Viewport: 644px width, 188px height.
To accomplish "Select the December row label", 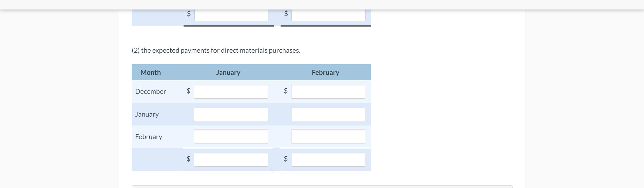I will pos(151,91).
